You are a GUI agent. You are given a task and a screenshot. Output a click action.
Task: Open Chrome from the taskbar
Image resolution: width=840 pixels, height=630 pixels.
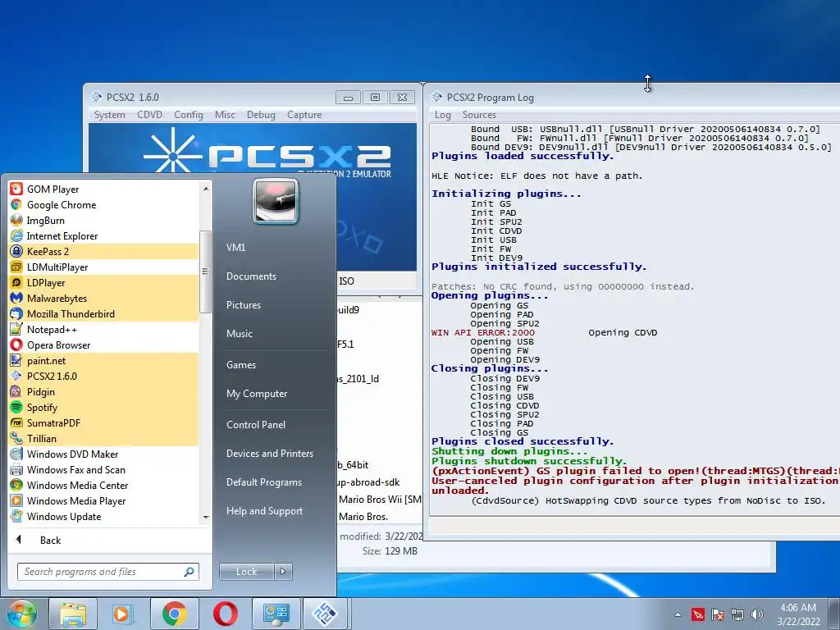[174, 614]
